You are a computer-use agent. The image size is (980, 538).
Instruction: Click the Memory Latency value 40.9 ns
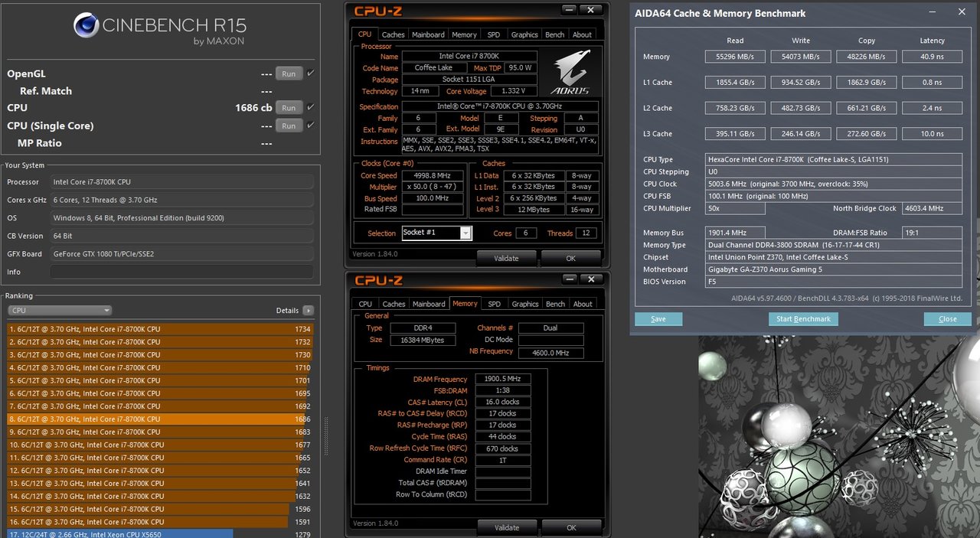click(x=932, y=57)
